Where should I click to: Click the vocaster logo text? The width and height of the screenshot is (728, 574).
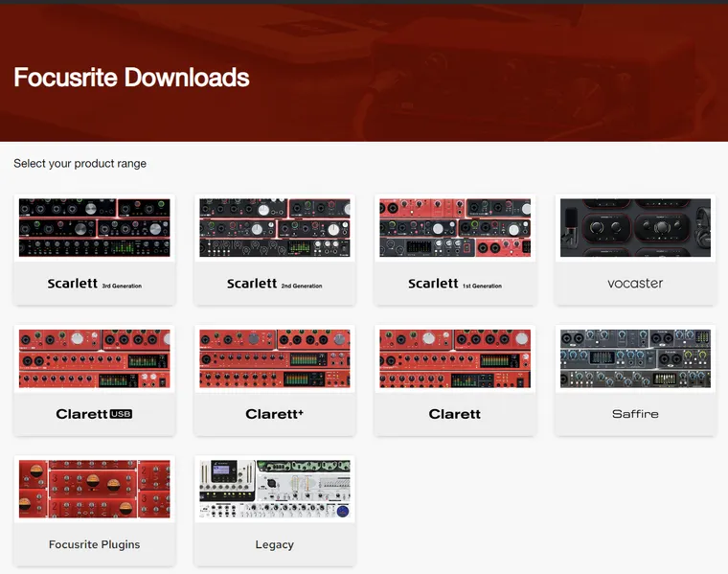(x=635, y=284)
